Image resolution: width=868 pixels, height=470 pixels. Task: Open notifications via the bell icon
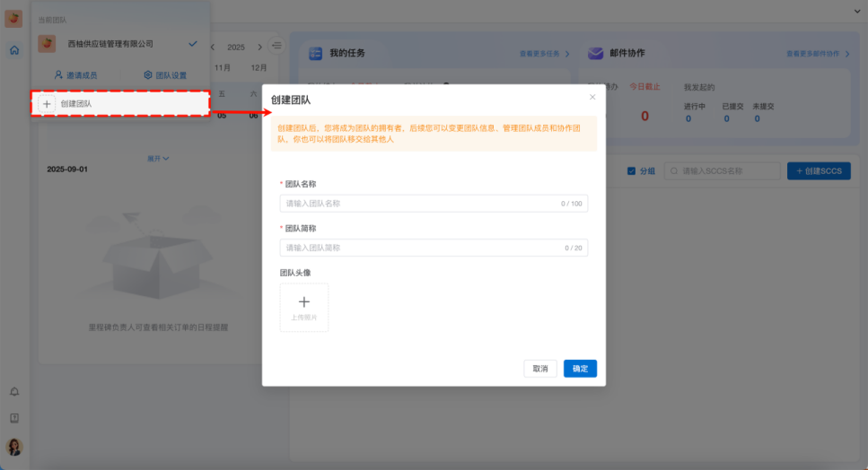pyautogui.click(x=14, y=392)
